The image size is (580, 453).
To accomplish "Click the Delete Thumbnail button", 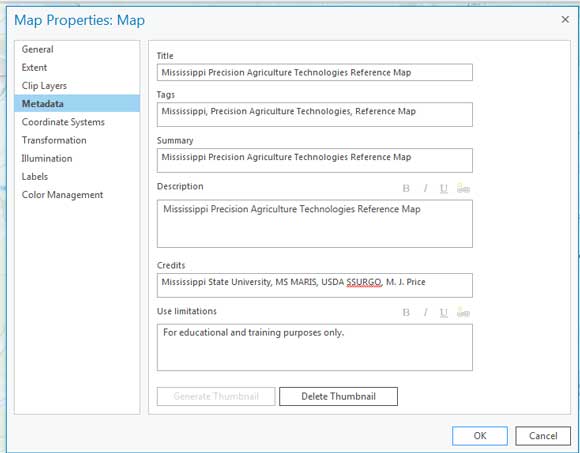I will pyautogui.click(x=338, y=396).
